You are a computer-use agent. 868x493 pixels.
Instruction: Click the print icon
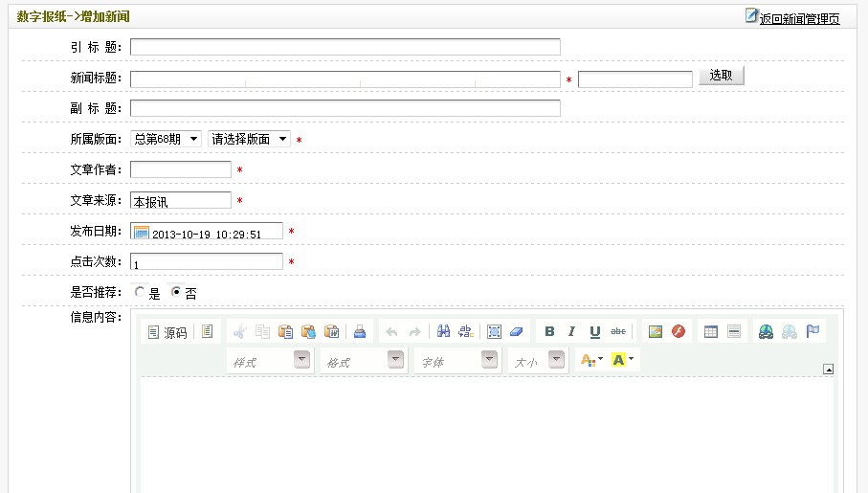click(x=360, y=332)
